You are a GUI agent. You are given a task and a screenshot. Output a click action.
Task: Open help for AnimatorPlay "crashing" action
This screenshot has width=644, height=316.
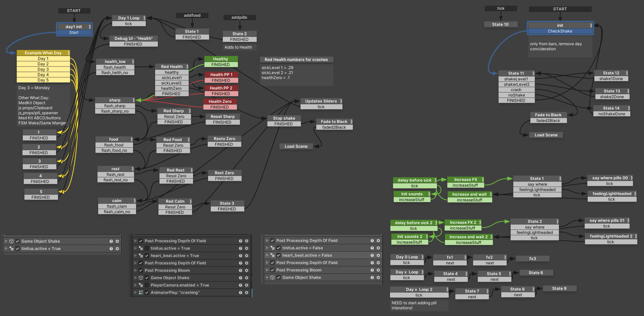pos(240,293)
